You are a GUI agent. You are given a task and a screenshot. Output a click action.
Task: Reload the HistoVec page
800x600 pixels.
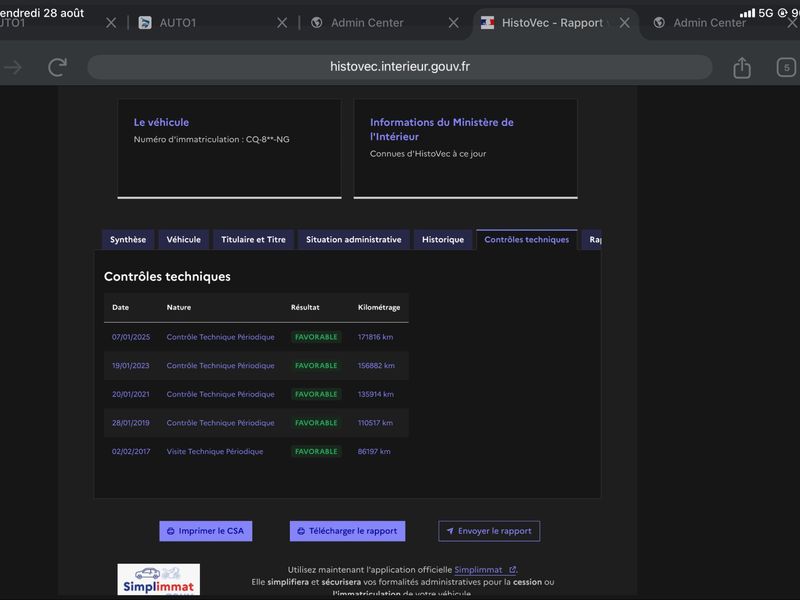(x=57, y=67)
